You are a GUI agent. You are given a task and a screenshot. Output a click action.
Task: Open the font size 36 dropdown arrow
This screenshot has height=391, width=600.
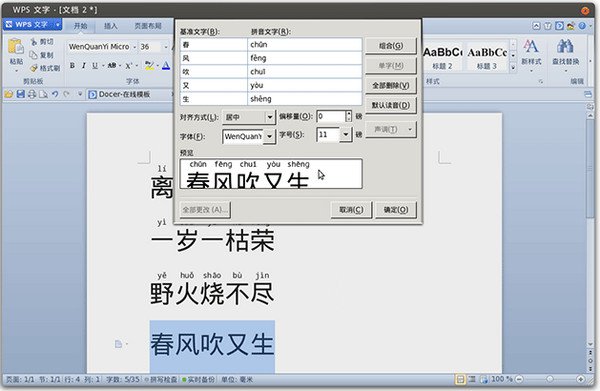point(166,47)
